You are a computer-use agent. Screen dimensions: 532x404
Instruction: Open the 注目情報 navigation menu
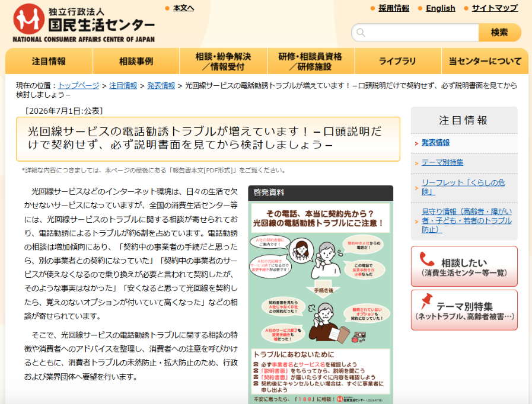point(49,62)
